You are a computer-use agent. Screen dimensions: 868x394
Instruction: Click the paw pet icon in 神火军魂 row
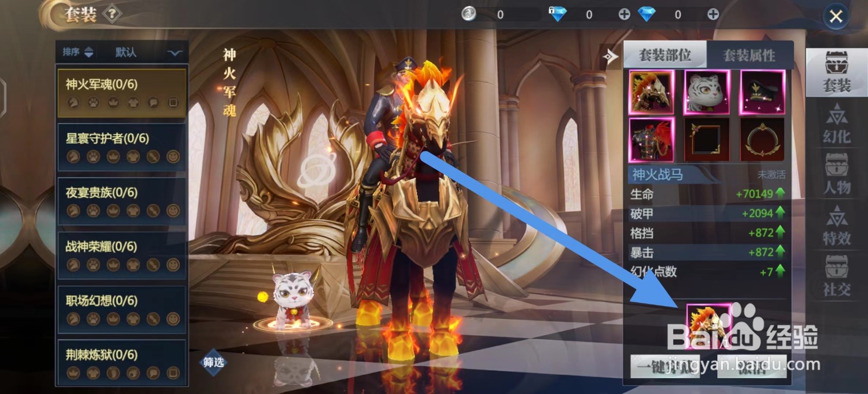pos(93,102)
